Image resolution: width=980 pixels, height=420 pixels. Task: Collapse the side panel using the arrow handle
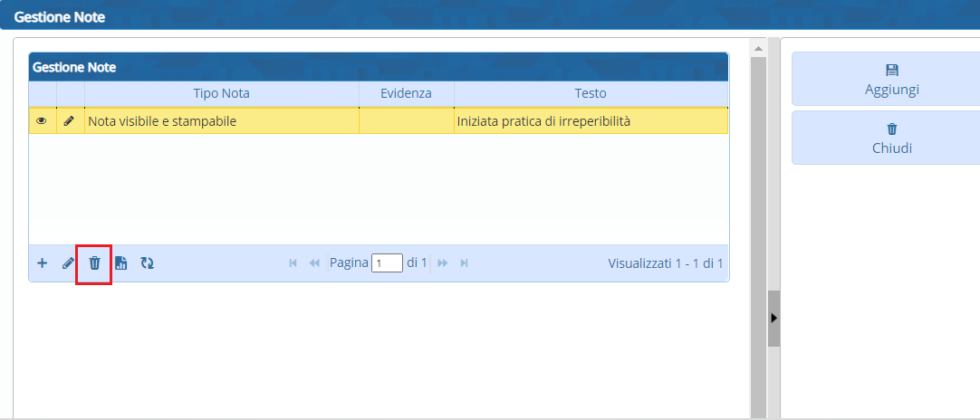point(773,319)
